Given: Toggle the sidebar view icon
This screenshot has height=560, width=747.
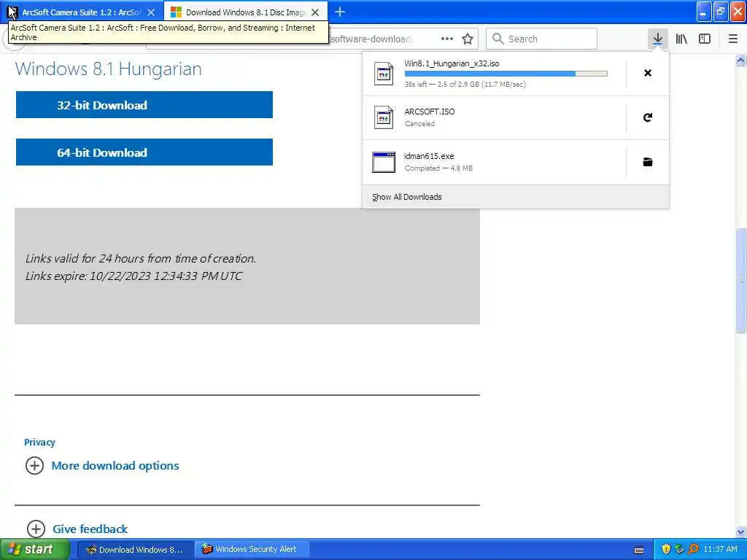Looking at the screenshot, I should (705, 39).
